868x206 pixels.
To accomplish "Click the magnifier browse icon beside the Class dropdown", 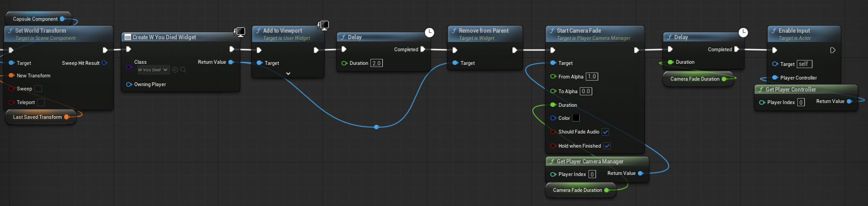I will tap(183, 70).
